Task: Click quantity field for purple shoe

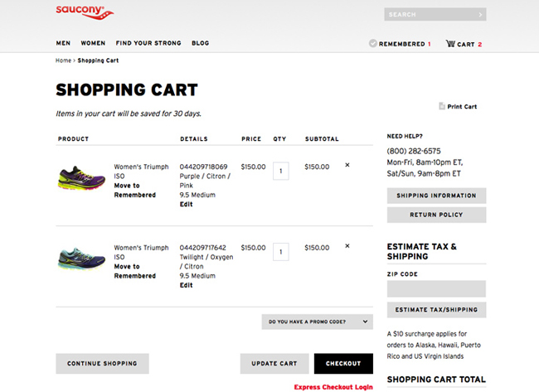Action: click(280, 171)
